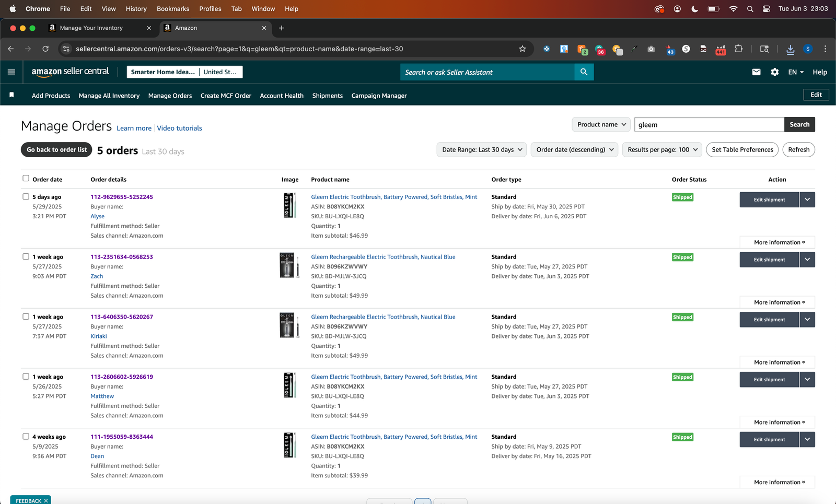Viewport: 836px width, 504px height.
Task: Click the bookmark flag icon in nav bar
Action: tap(11, 95)
